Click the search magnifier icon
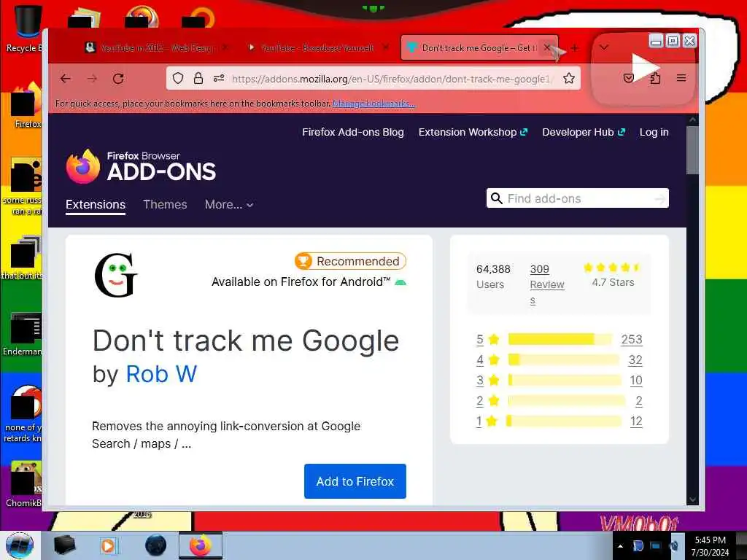Screen dimensions: 747x560 (x=496, y=198)
